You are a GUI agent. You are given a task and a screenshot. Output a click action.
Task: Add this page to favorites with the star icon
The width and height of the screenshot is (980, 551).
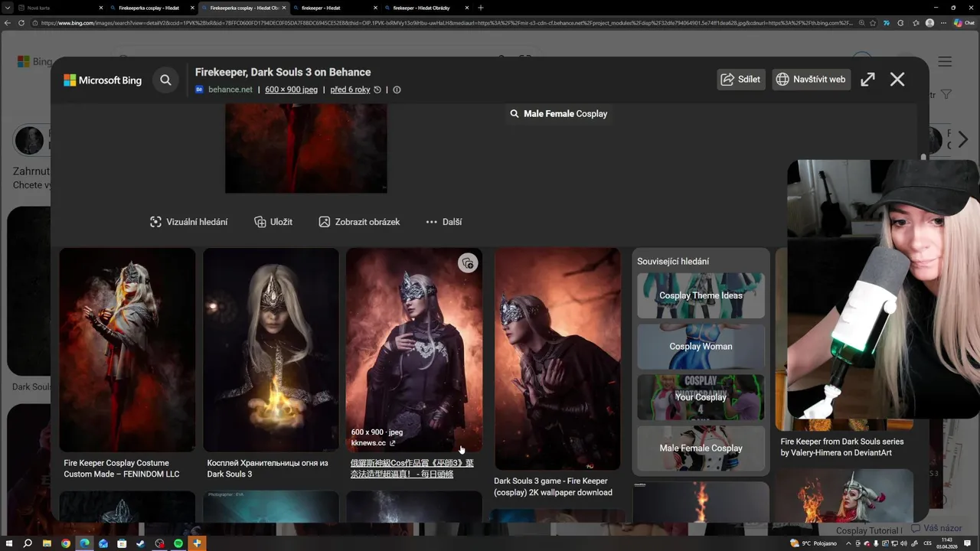(873, 23)
